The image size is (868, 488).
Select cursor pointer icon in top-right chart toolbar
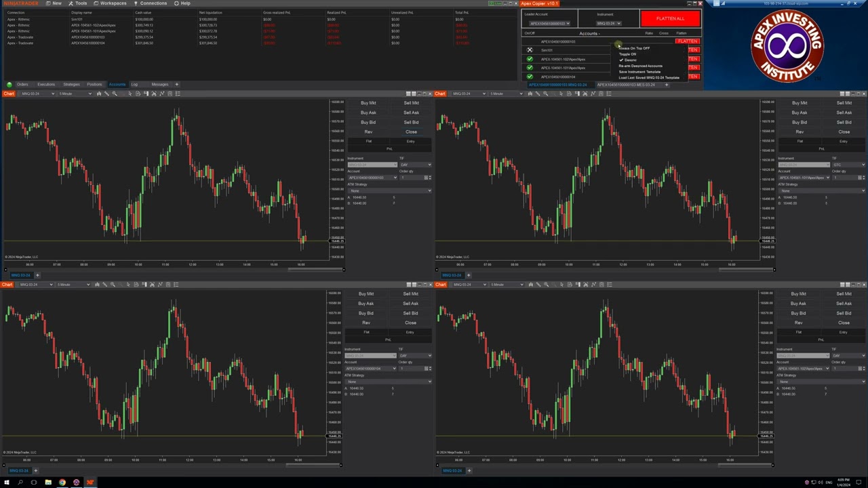pos(561,94)
